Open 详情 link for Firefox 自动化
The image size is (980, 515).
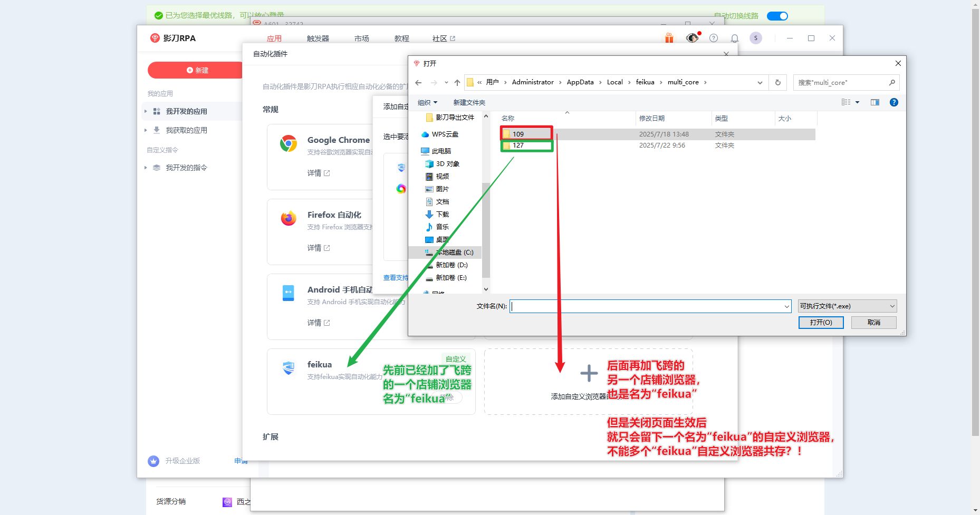[x=319, y=248]
